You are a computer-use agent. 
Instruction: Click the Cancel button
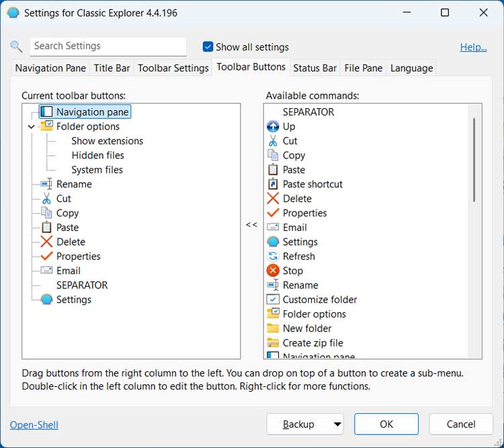coord(461,424)
